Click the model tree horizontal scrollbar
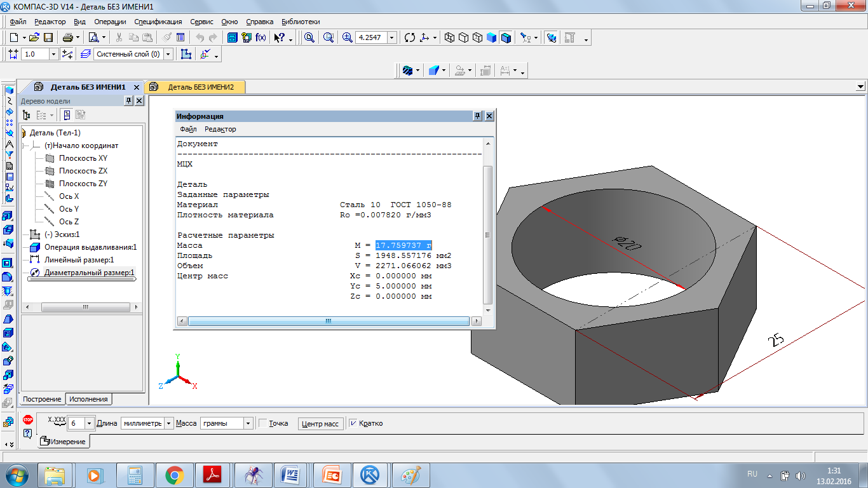This screenshot has width=868, height=488. (85, 307)
